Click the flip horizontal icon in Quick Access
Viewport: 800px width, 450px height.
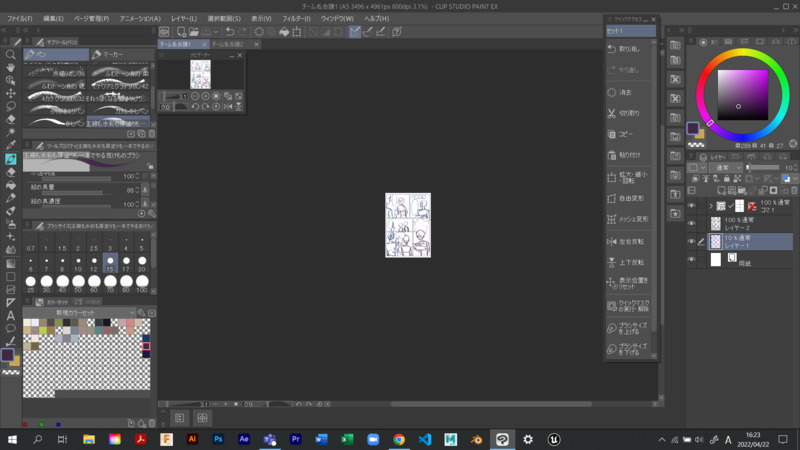(612, 241)
